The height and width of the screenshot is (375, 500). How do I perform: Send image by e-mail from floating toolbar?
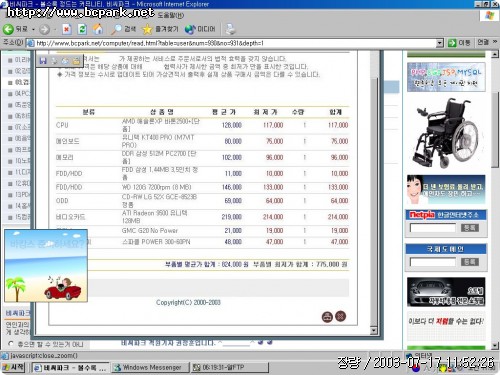pyautogui.click(x=65, y=61)
